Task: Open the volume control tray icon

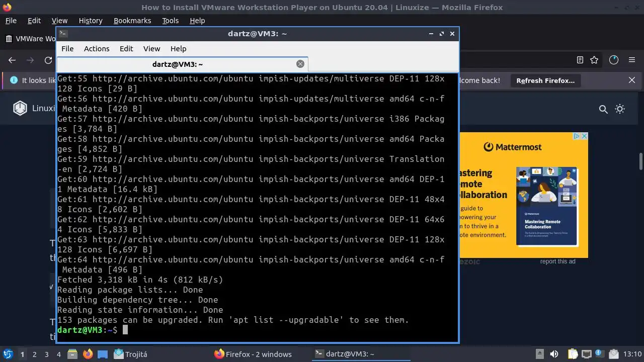Action: (554, 354)
